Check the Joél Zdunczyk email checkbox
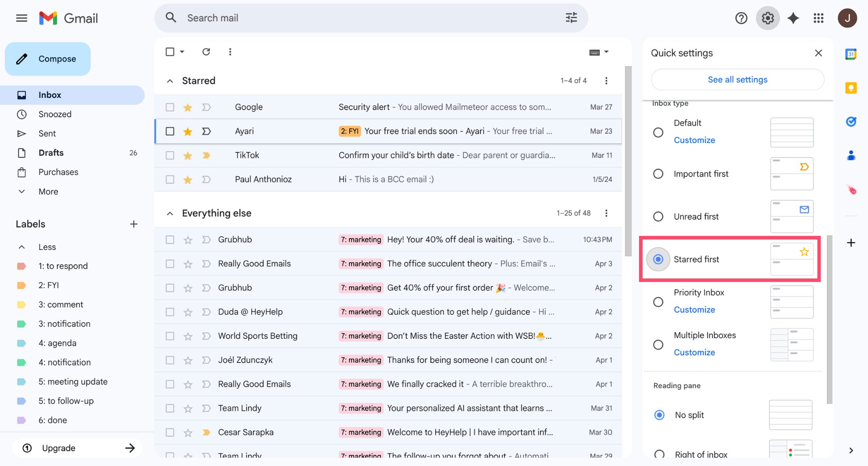This screenshot has width=868, height=466. [x=170, y=360]
